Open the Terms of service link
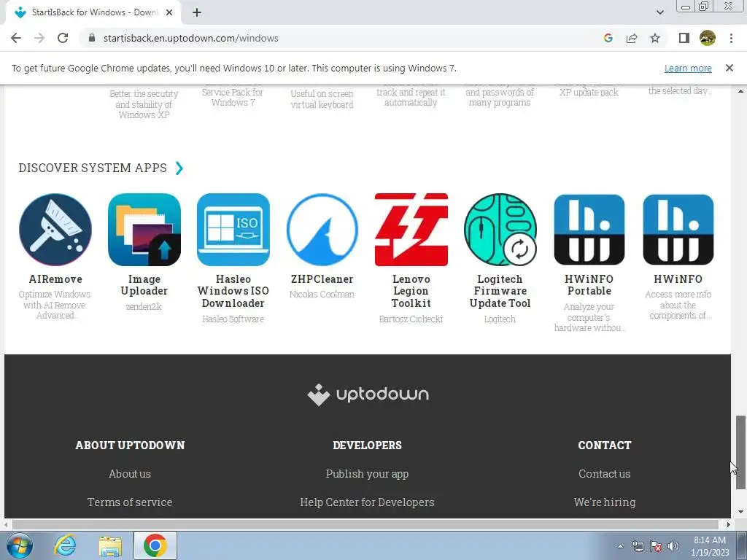This screenshot has height=560, width=747. pyautogui.click(x=130, y=502)
